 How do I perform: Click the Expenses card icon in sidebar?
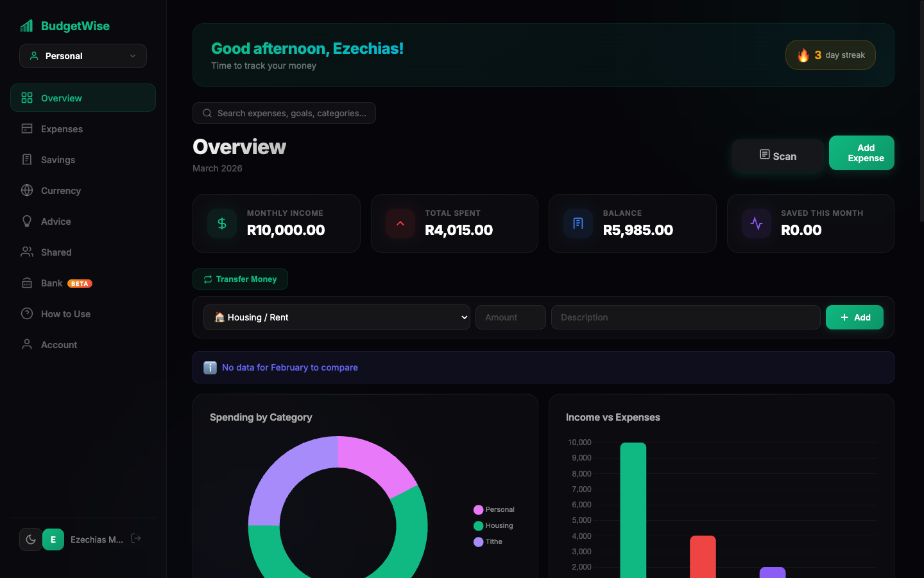coord(27,128)
